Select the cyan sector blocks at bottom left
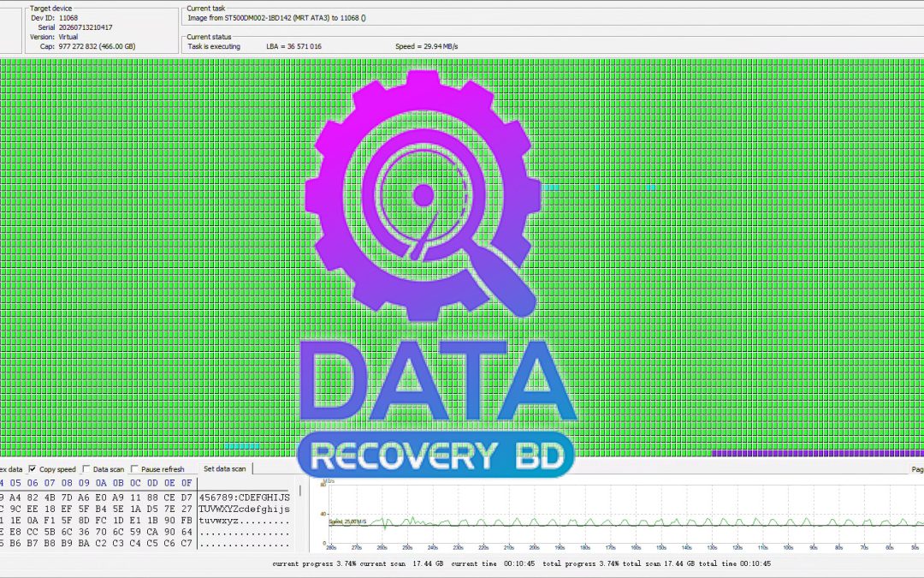This screenshot has width=924, height=578. pos(241,446)
